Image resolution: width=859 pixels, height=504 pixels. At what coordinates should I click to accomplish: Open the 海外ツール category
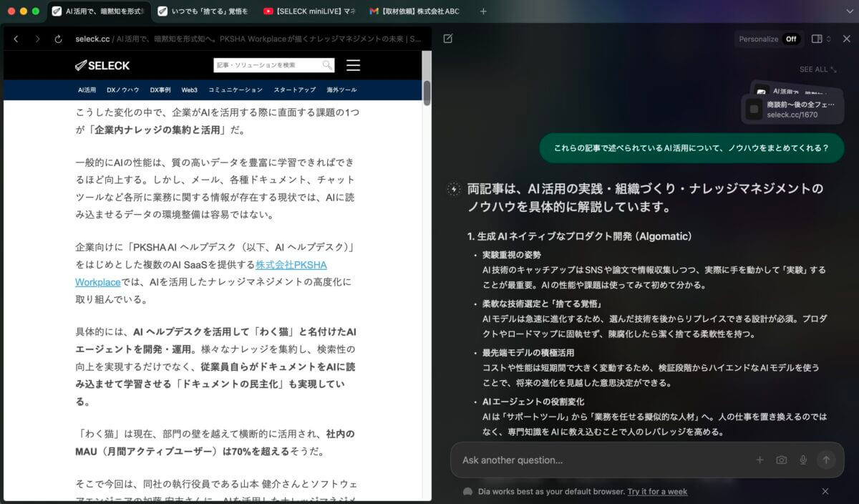(341, 90)
